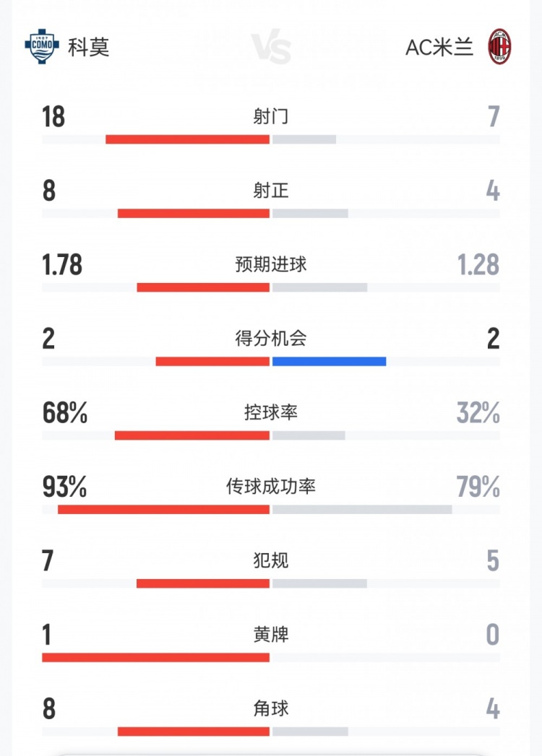Image resolution: width=542 pixels, height=756 pixels.
Task: Open the 科莫 team name link
Action: [x=89, y=48]
